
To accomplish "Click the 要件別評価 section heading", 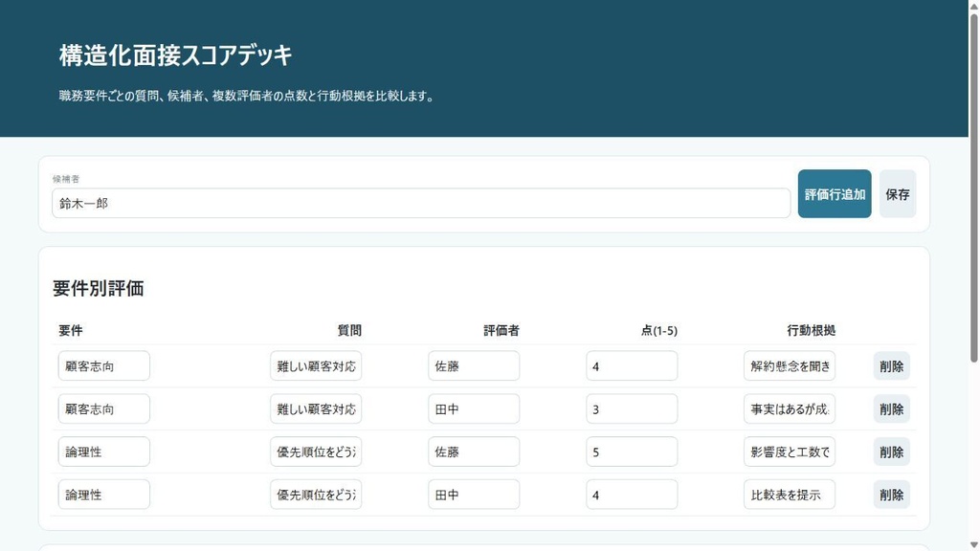I will 99,288.
